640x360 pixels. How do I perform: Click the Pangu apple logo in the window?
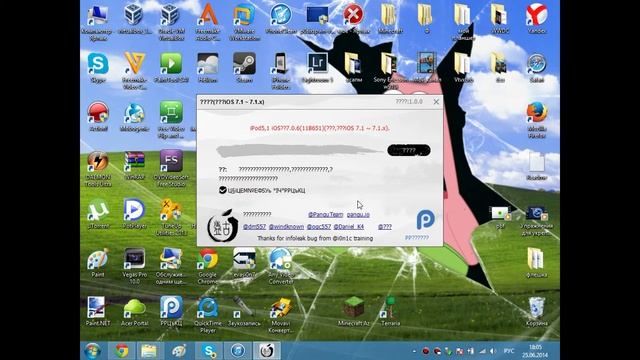coord(222,226)
